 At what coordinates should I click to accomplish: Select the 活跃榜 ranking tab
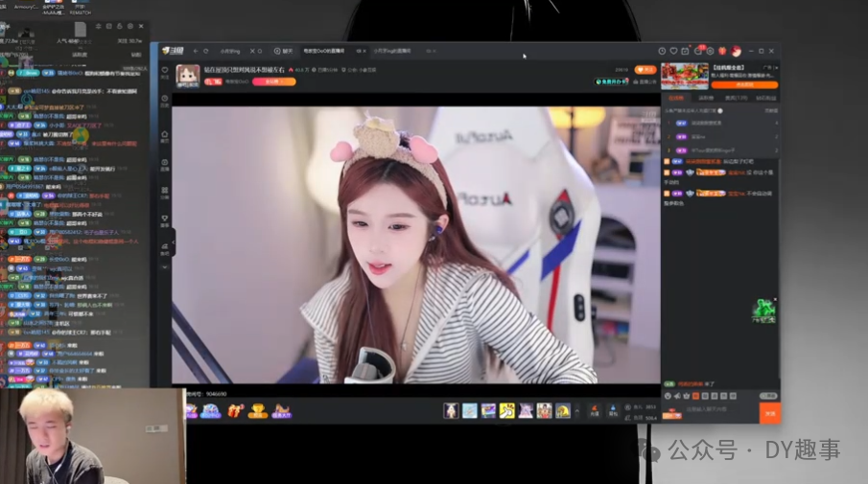click(x=706, y=98)
